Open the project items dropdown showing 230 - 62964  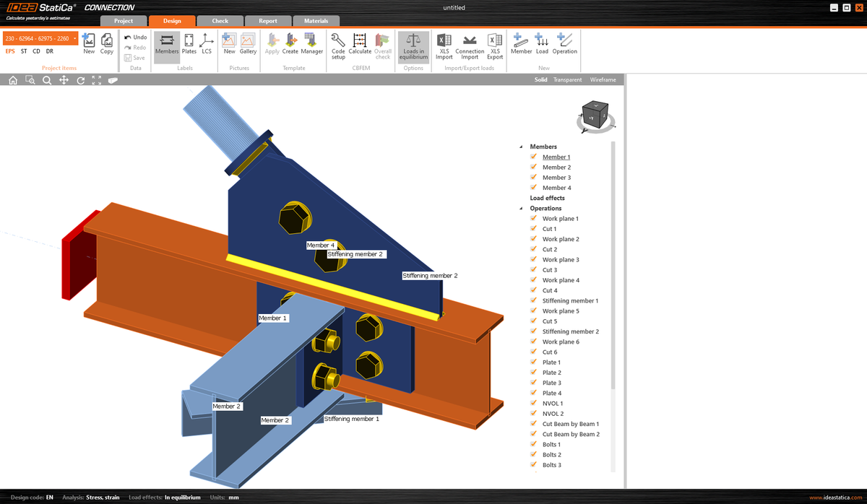[x=74, y=37]
